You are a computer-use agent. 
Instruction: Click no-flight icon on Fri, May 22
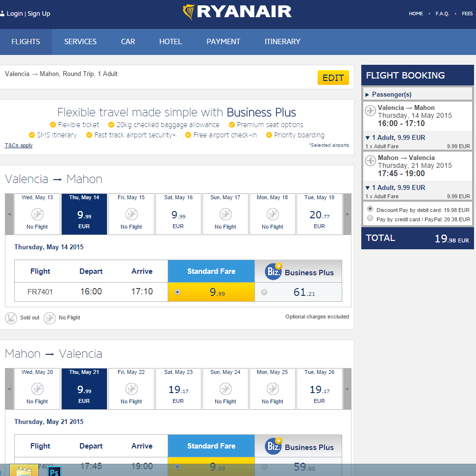pos(131,389)
